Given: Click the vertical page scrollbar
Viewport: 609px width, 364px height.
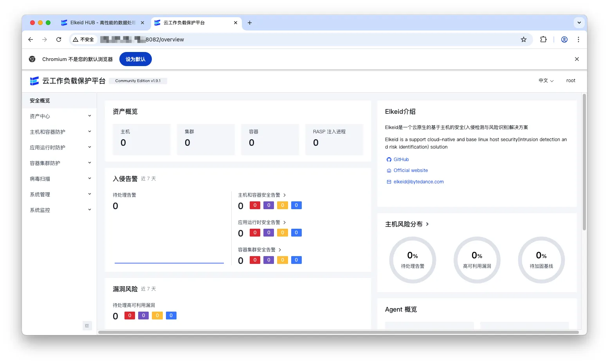Looking at the screenshot, I should [x=584, y=162].
